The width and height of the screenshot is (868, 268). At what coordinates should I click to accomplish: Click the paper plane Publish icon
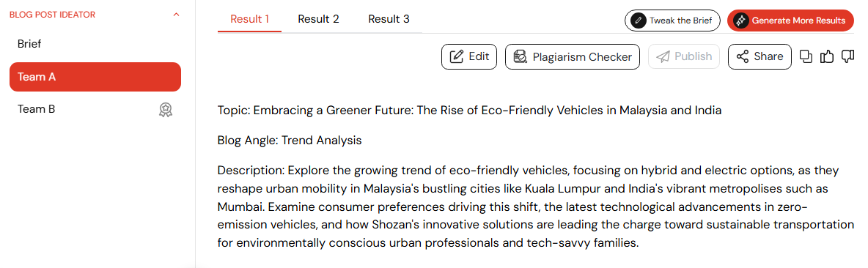[663, 56]
